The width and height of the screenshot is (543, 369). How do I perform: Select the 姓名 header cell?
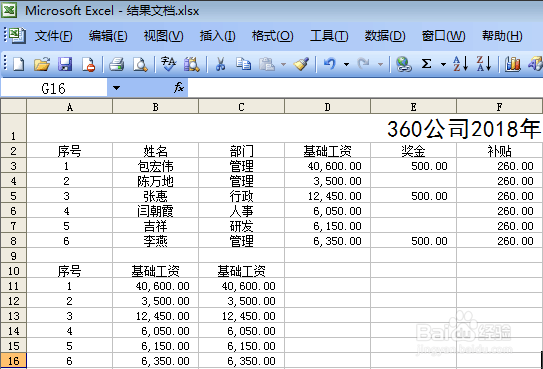pos(155,151)
